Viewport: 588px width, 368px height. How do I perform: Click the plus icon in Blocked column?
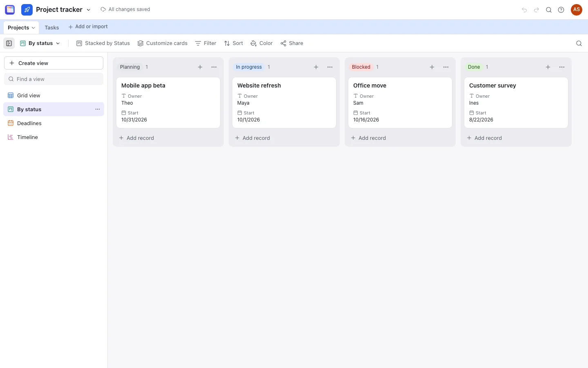(432, 67)
